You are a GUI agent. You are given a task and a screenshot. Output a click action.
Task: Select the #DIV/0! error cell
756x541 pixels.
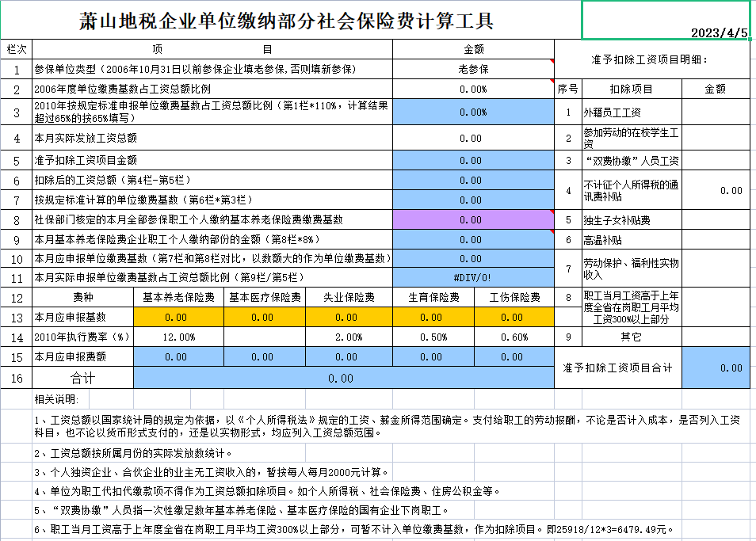(x=473, y=277)
